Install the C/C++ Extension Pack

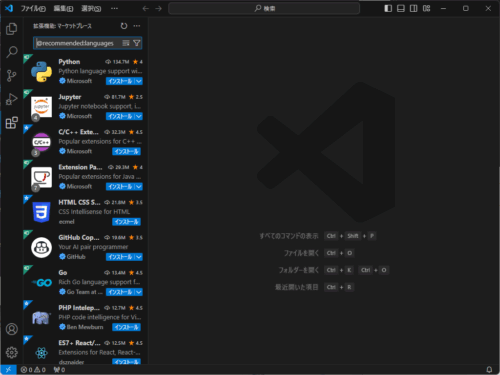point(126,151)
